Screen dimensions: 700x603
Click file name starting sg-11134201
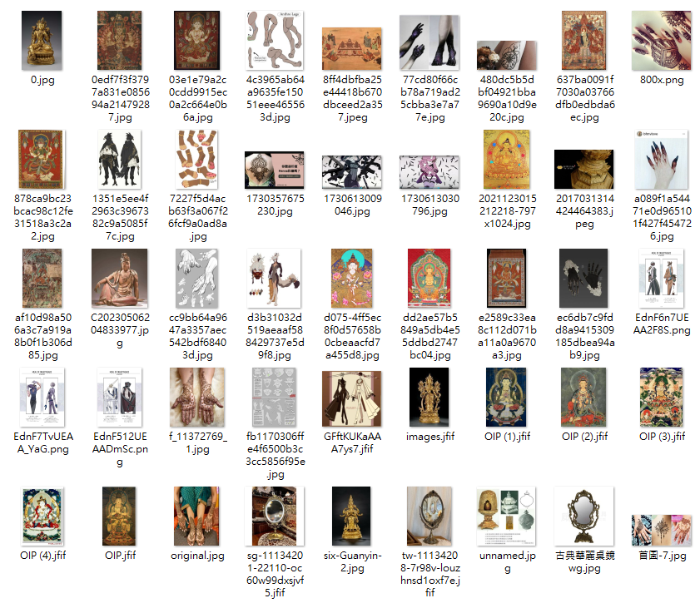tap(275, 574)
